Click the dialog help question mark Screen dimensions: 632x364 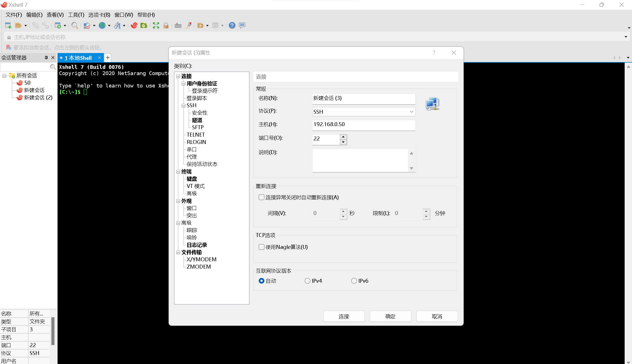point(434,53)
